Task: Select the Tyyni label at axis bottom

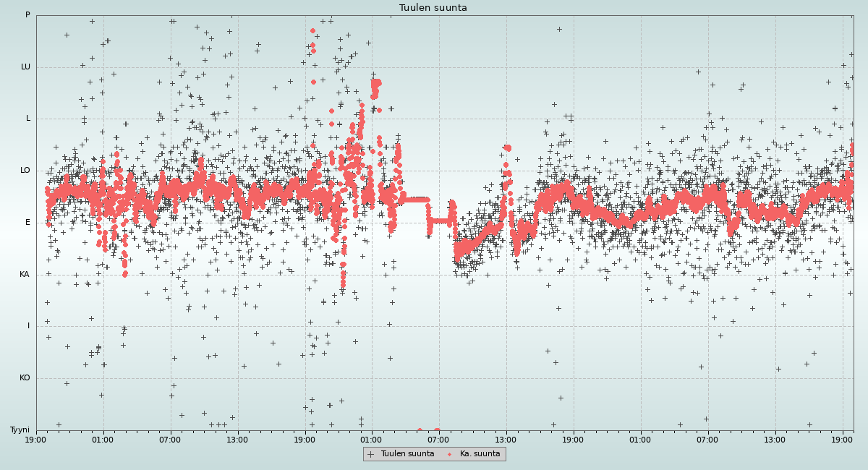Action: 20,430
